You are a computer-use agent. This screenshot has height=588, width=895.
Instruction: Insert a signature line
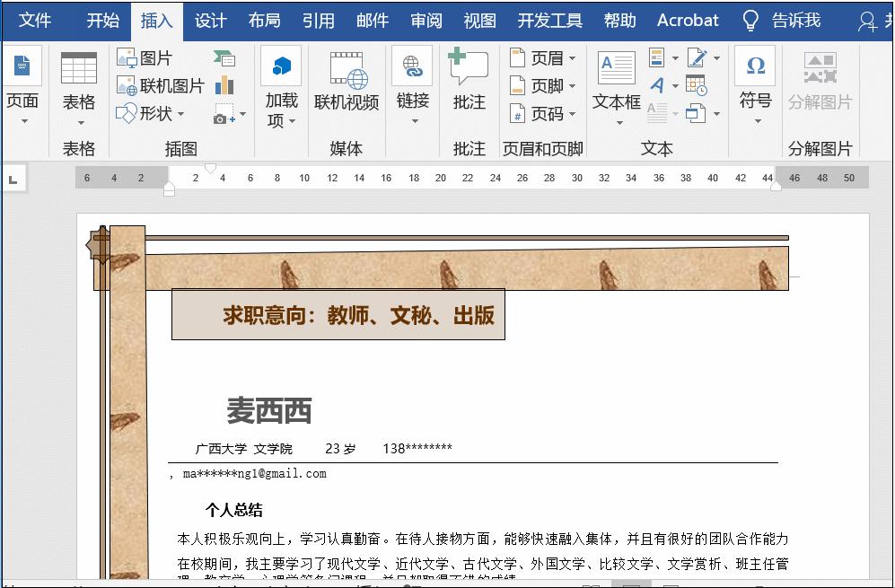point(697,56)
